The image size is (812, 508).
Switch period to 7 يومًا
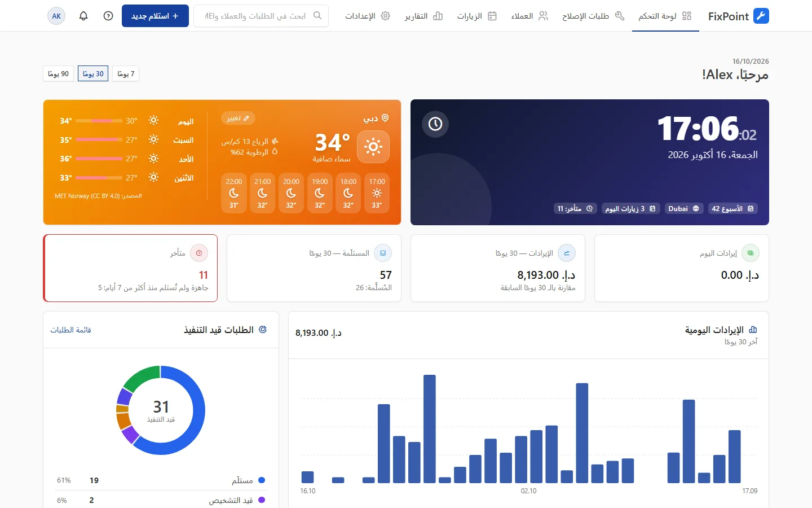(125, 74)
